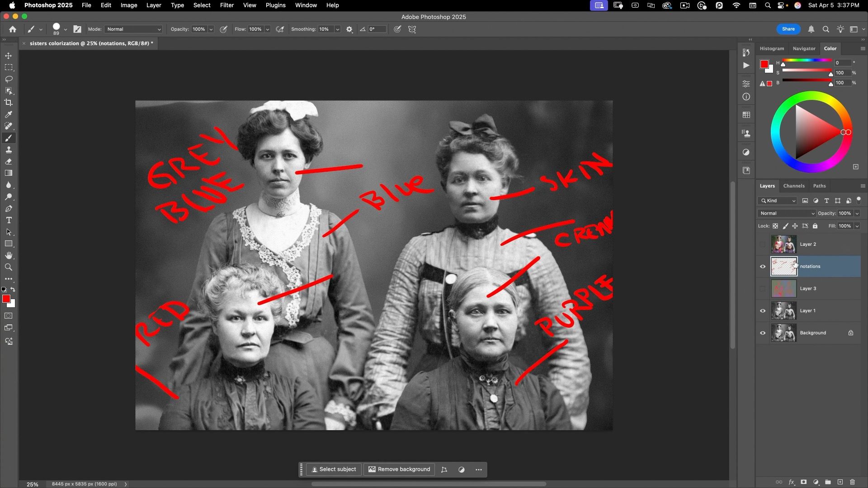Open the layer blend mode dropdown

click(x=786, y=213)
